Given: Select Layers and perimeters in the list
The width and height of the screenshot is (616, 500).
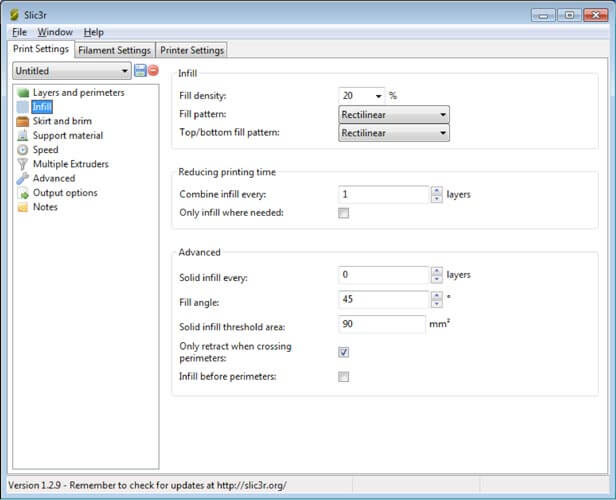Looking at the screenshot, I should (x=79, y=93).
